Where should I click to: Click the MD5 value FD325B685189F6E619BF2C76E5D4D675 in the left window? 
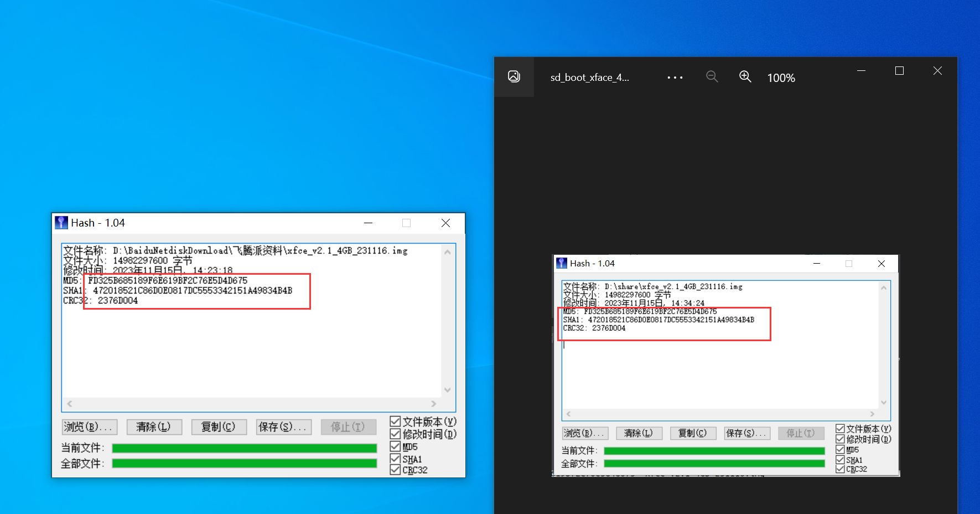click(x=168, y=281)
